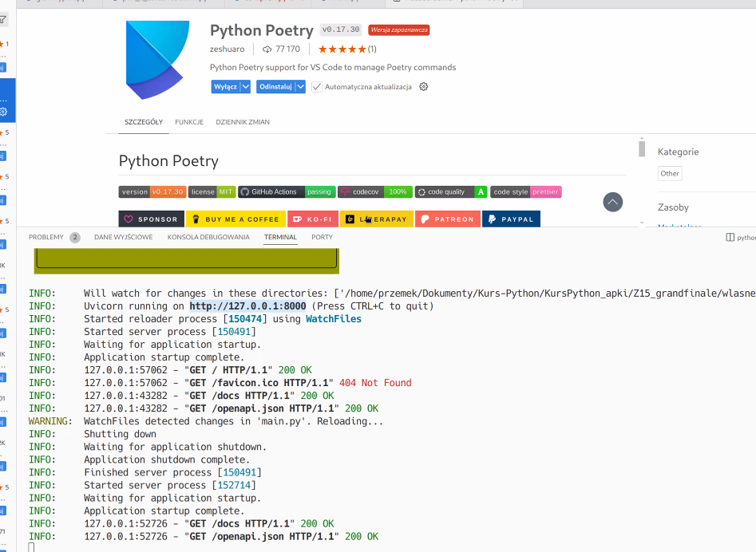
Task: Open the split terminal icon
Action: [730, 237]
